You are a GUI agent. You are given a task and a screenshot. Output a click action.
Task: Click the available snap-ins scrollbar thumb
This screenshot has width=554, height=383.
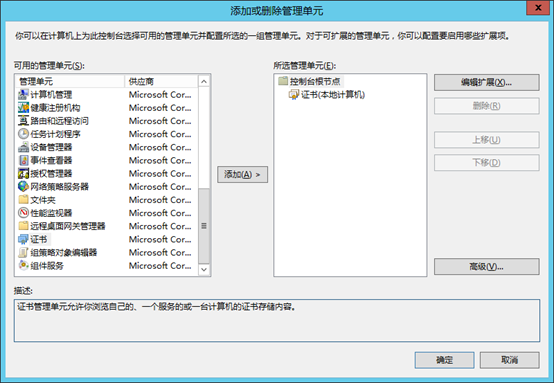(204, 226)
